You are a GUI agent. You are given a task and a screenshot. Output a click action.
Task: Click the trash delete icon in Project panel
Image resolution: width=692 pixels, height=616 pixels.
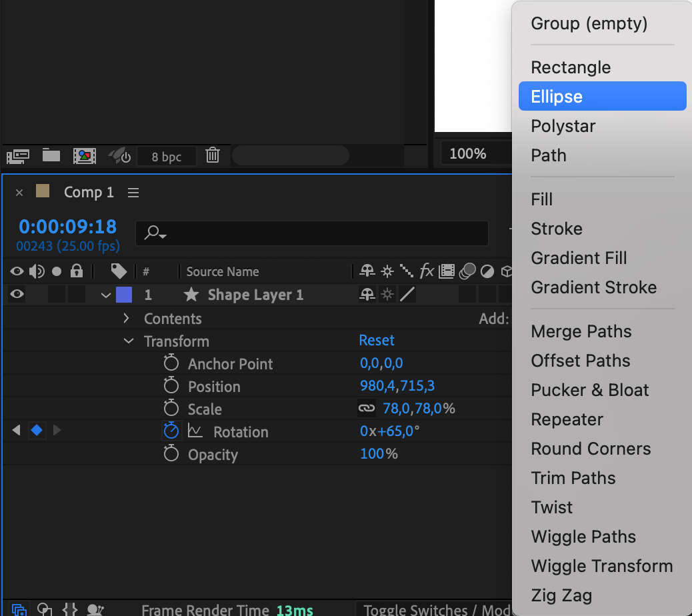[213, 156]
